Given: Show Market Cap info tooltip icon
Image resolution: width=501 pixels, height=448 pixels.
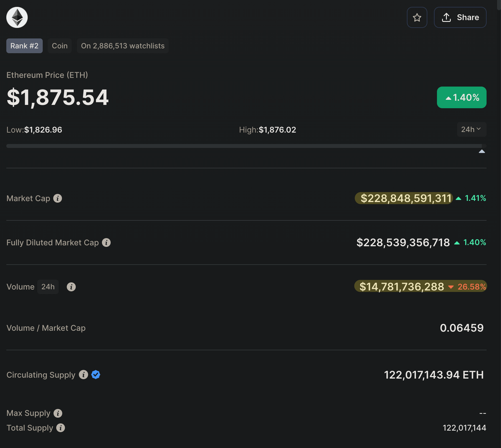Looking at the screenshot, I should pyautogui.click(x=58, y=198).
